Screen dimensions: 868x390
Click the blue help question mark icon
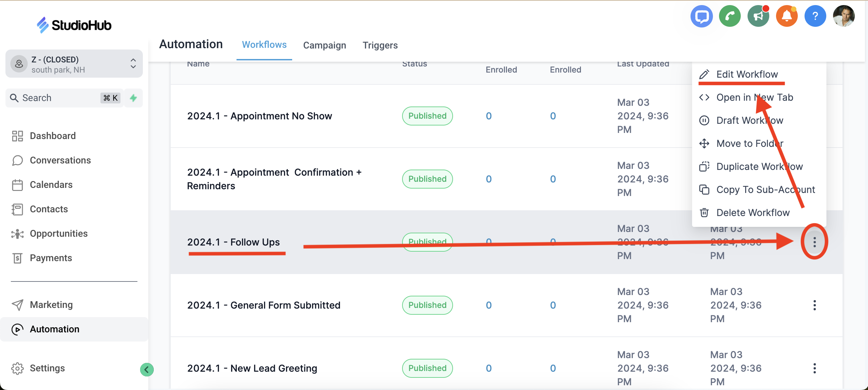click(815, 16)
